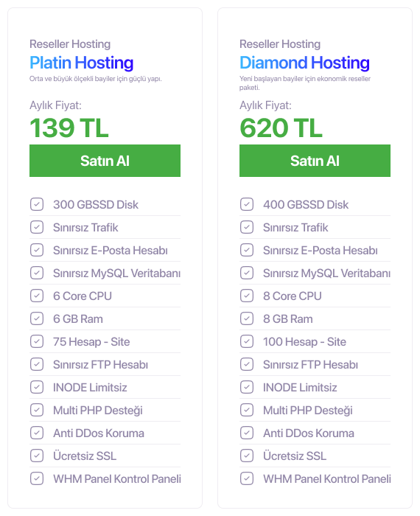
Task: Click the 620 TL monthly price
Action: point(281,128)
